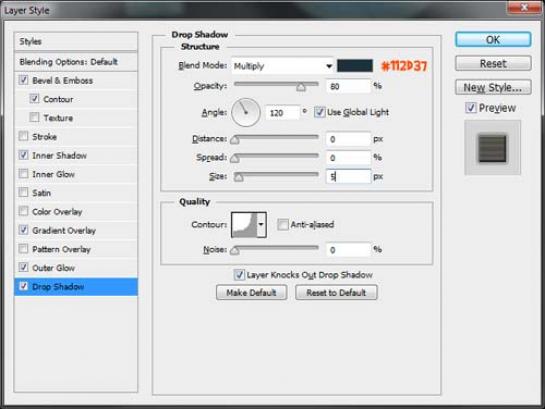
Task: Click the Opacity slider handle
Action: pyautogui.click(x=301, y=87)
